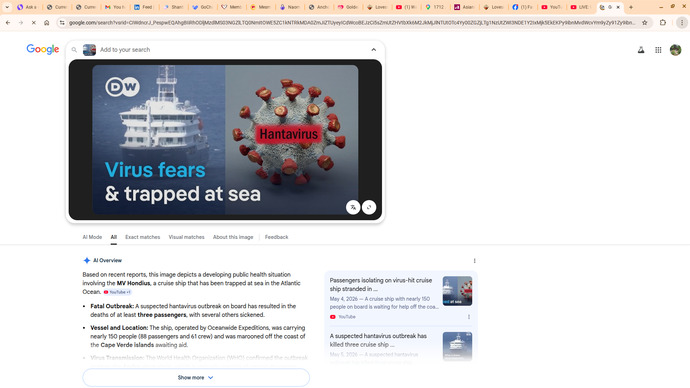
Task: Open options for the 'Passengers isolating' source card
Action: click(x=469, y=317)
